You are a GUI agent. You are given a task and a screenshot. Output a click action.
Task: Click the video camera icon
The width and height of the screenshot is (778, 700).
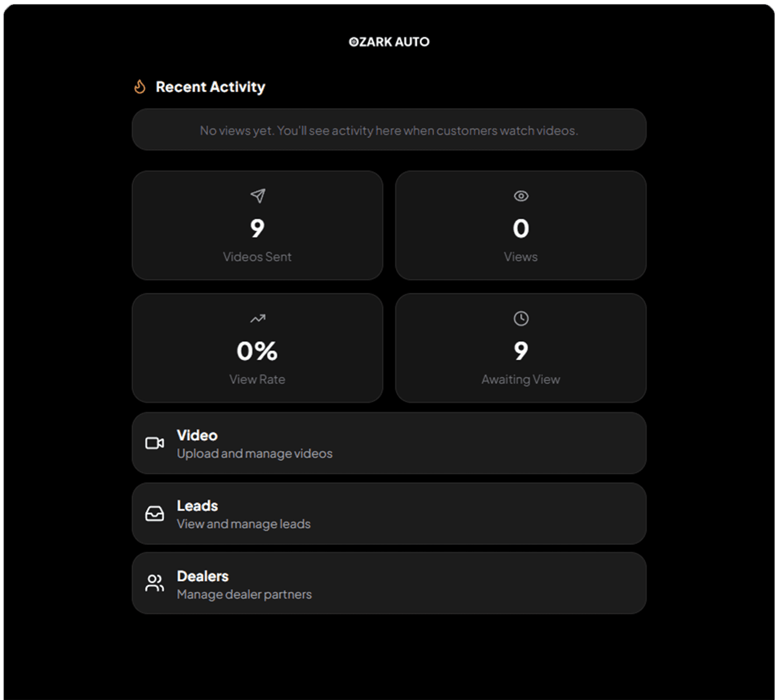click(155, 443)
